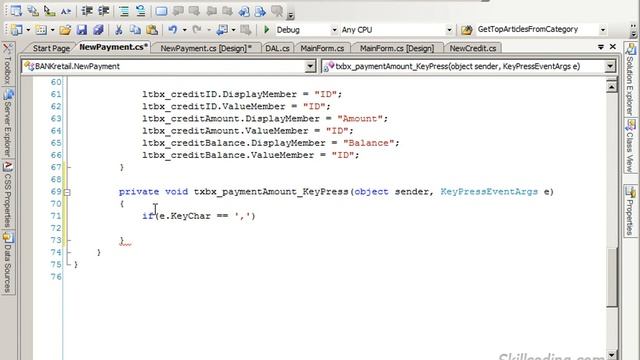640x360 pixels.
Task: Click the Find in Files icon
Action: 467,30
